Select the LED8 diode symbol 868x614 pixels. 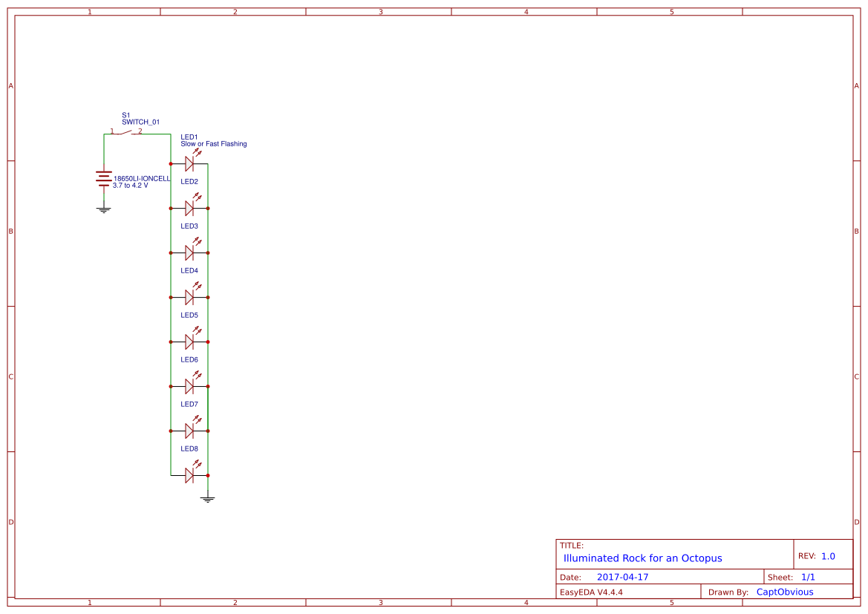pyautogui.click(x=190, y=474)
